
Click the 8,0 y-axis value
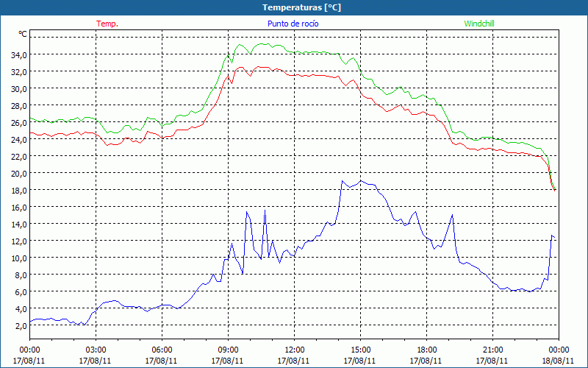pyautogui.click(x=21, y=275)
